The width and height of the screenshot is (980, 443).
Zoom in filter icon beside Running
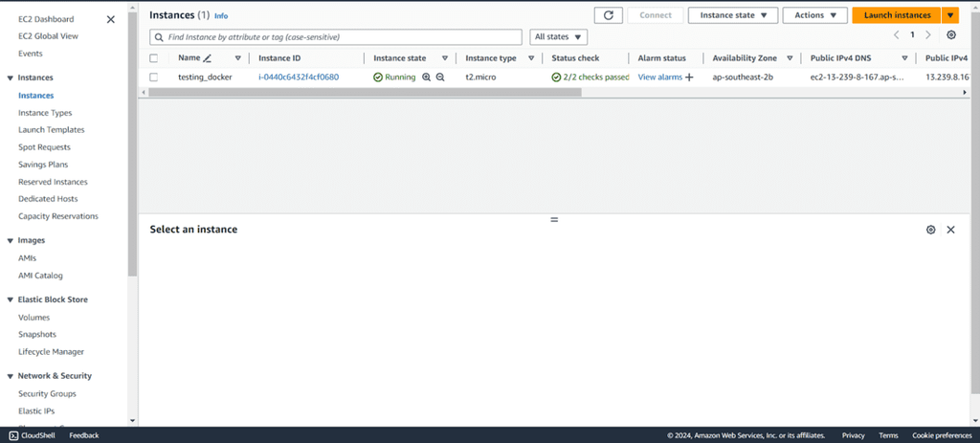point(426,78)
